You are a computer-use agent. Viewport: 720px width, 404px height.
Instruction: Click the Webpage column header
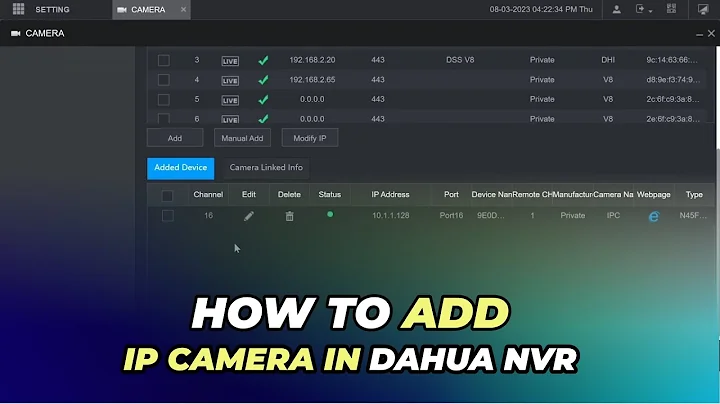pyautogui.click(x=653, y=195)
